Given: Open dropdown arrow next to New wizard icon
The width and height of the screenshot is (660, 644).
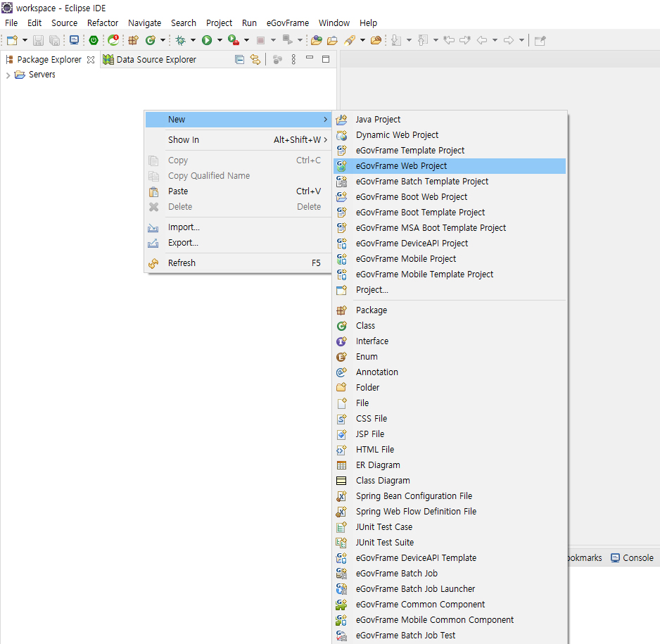Looking at the screenshot, I should pyautogui.click(x=25, y=41).
